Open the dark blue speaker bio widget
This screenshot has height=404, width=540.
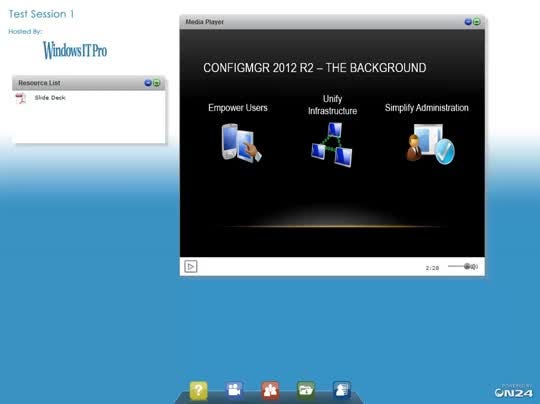(342, 391)
